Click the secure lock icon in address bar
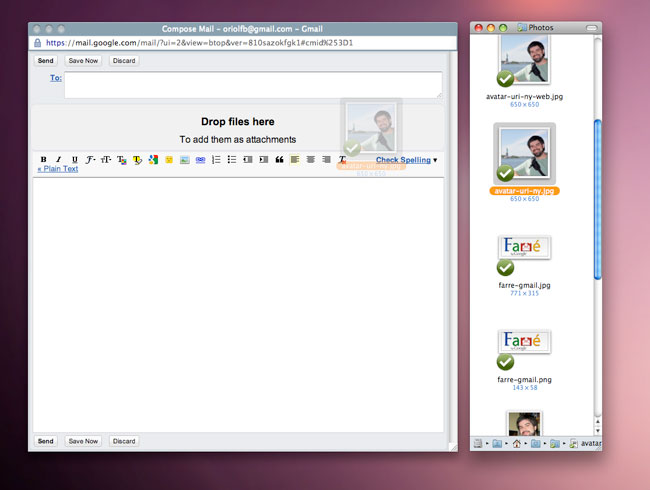This screenshot has width=650, height=490. [37, 43]
